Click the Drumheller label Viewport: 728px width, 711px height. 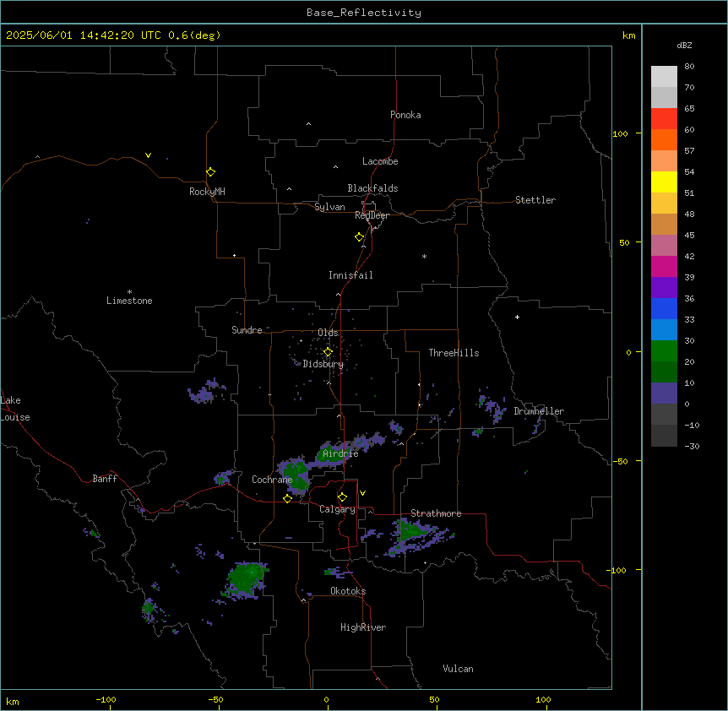pyautogui.click(x=539, y=411)
